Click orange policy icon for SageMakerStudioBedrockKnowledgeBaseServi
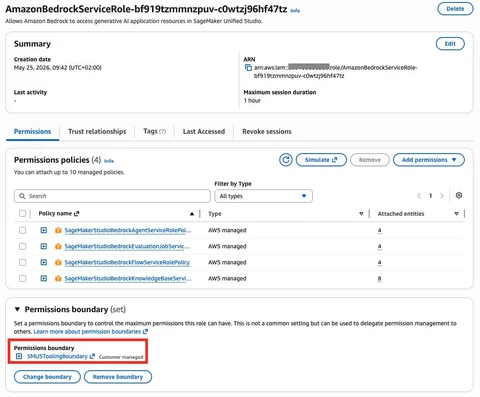480x397 pixels. click(58, 278)
